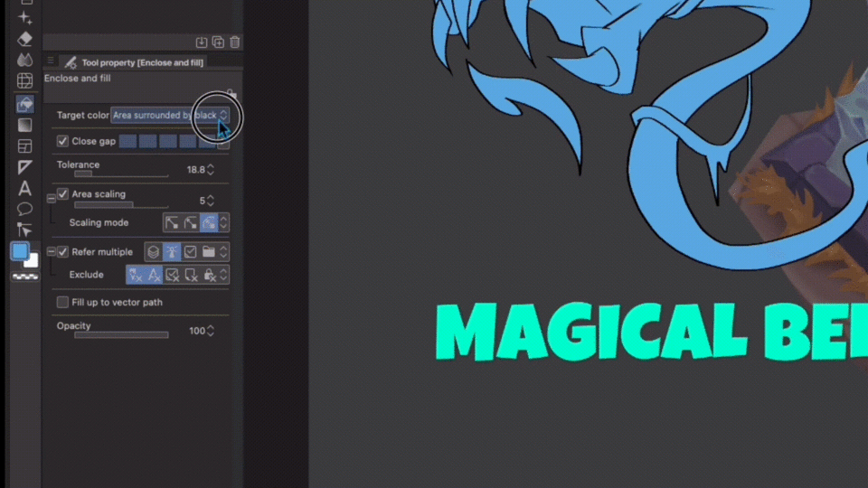
Task: Toggle Exclude locked layers icon
Action: pos(209,275)
